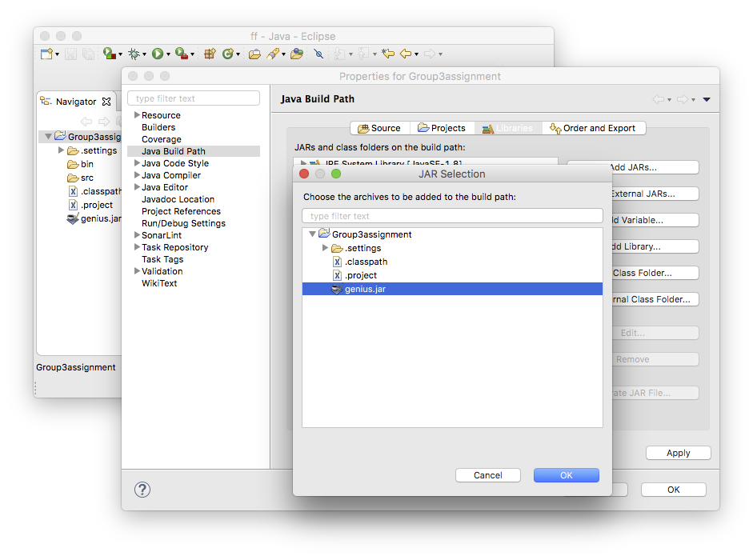Click the Properties dialog filter text field
Viewport: 753px width, 560px height.
click(x=194, y=98)
